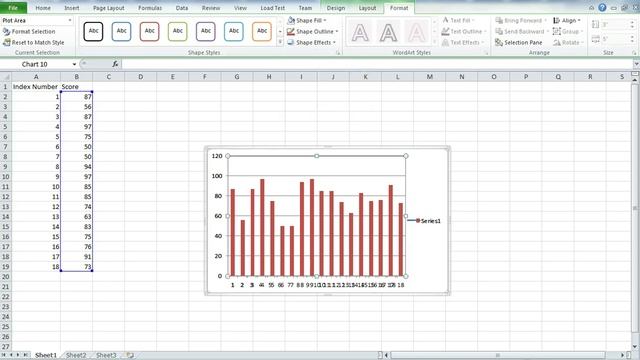Click the shape width input field
The image size is (640, 360).
pos(616,39)
